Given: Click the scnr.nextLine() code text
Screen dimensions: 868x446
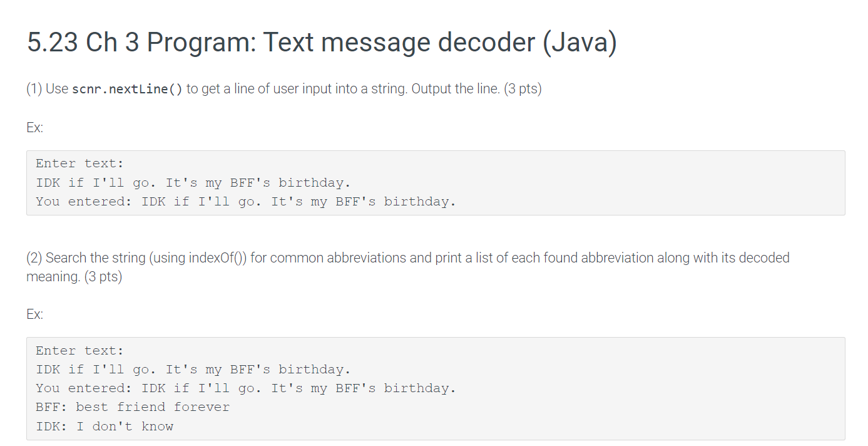Looking at the screenshot, I should coord(128,89).
